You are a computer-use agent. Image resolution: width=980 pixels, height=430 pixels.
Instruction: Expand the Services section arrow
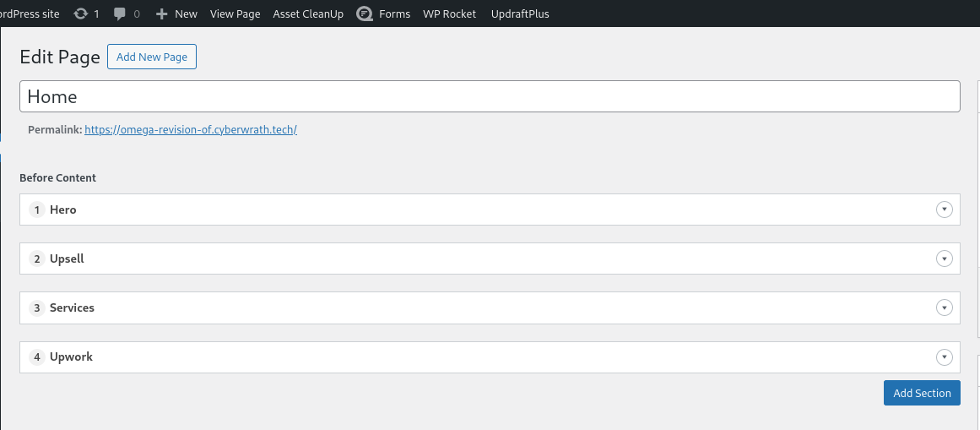[x=945, y=308]
